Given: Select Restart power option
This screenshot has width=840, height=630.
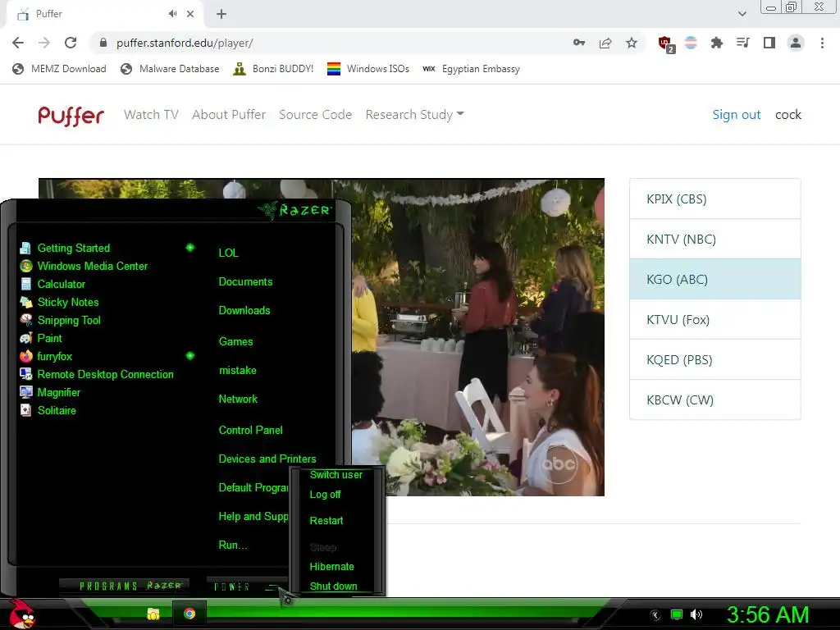Looking at the screenshot, I should pos(326,521).
